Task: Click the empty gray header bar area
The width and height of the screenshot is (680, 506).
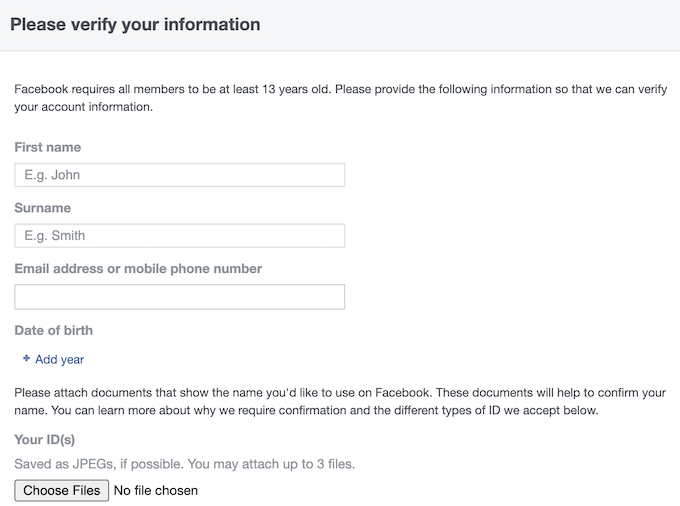Action: [x=480, y=24]
